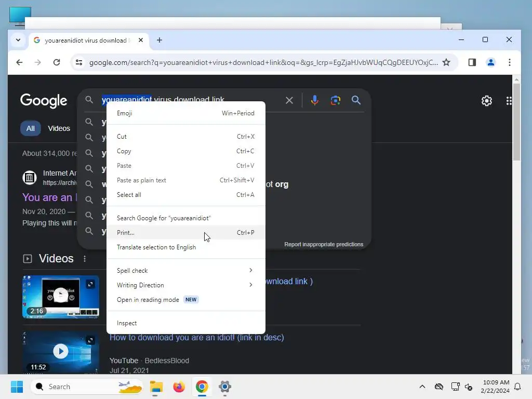
Task: Go to the Google logo homepage
Action: pos(44,101)
